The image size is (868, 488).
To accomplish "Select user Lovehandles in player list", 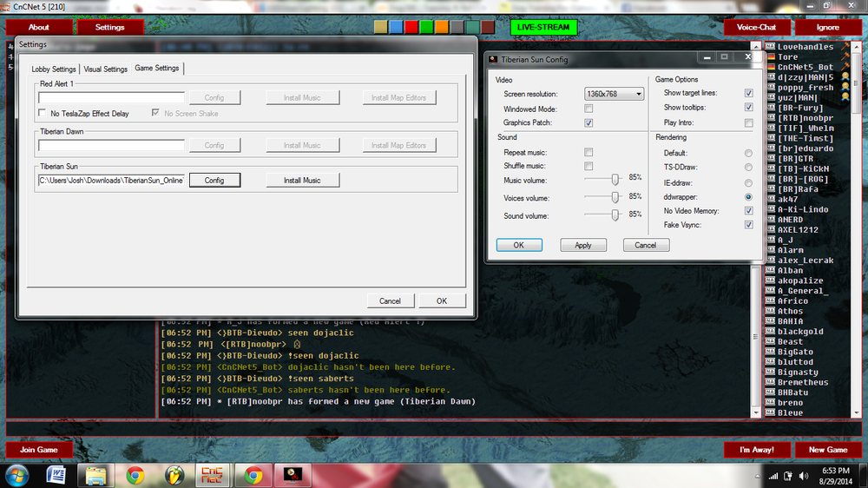I will point(805,47).
